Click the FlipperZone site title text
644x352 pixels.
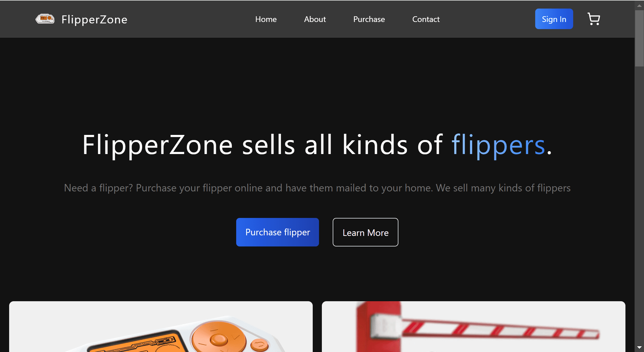coord(94,19)
